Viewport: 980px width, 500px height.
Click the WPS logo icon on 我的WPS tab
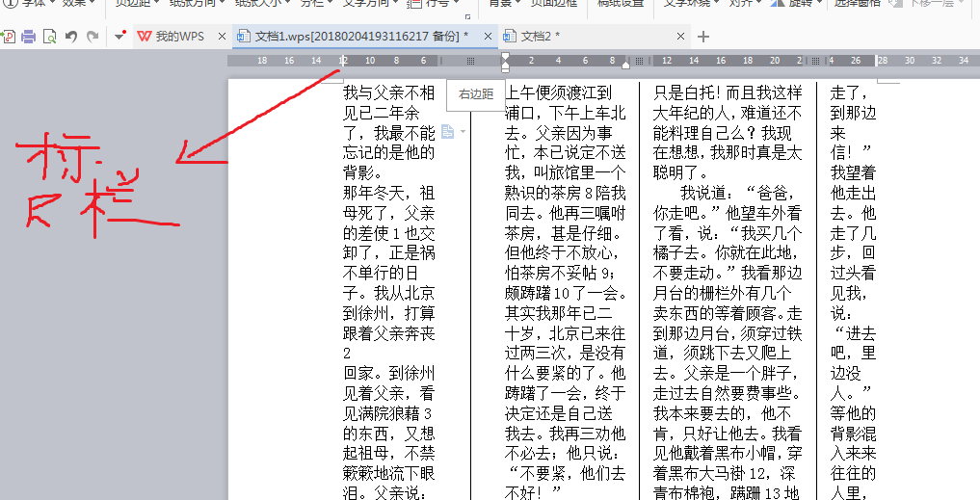tap(145, 37)
